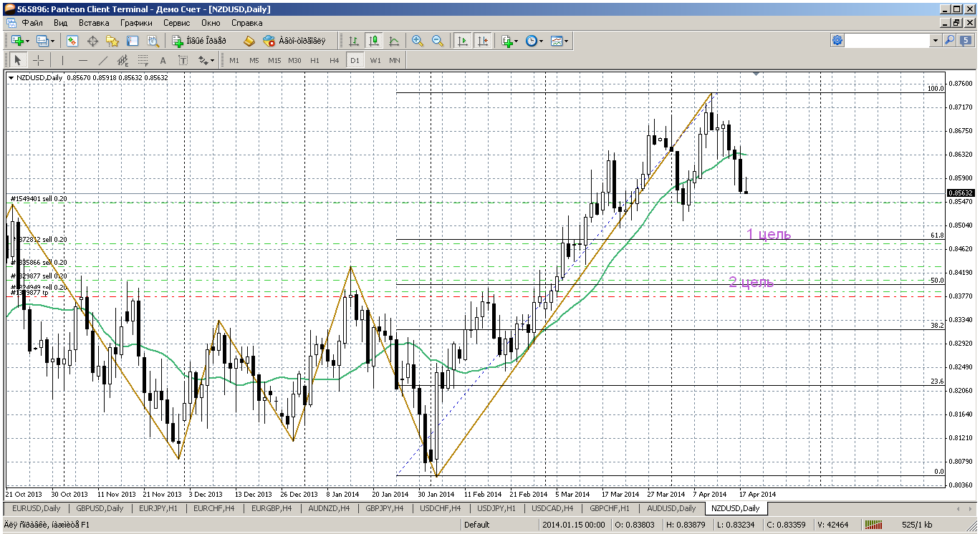
Task: Switch to the AUDUSD,Daily chart tab
Action: pos(671,508)
